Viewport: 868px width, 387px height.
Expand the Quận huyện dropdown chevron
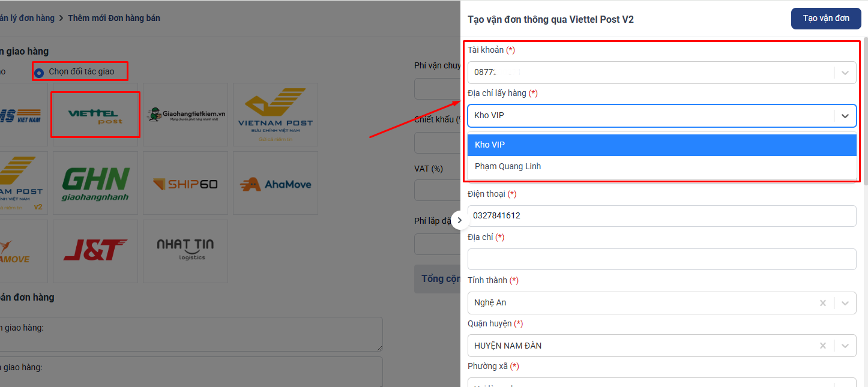845,346
